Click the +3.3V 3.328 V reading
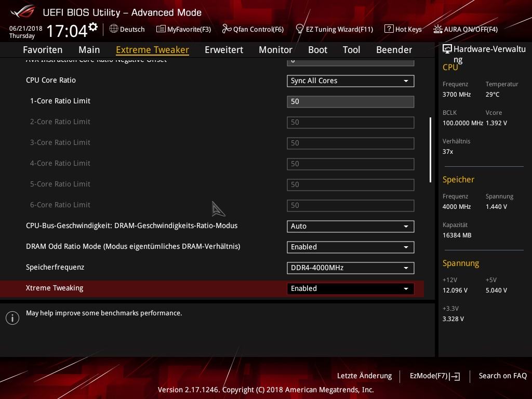Screen dimensions: 532x399 [x=453, y=319]
